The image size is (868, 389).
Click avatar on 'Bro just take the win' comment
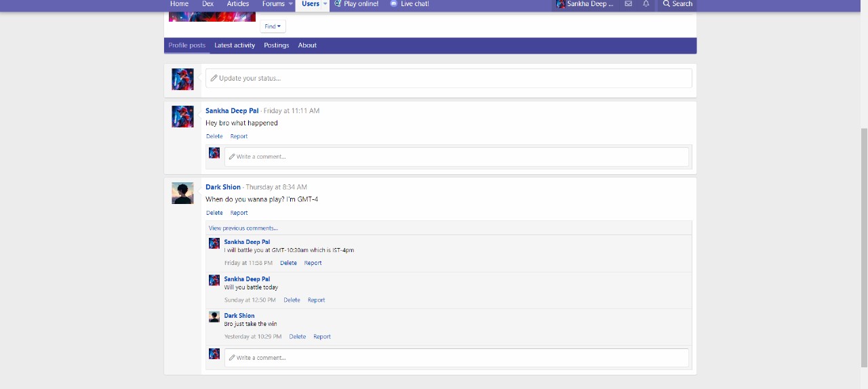[214, 316]
